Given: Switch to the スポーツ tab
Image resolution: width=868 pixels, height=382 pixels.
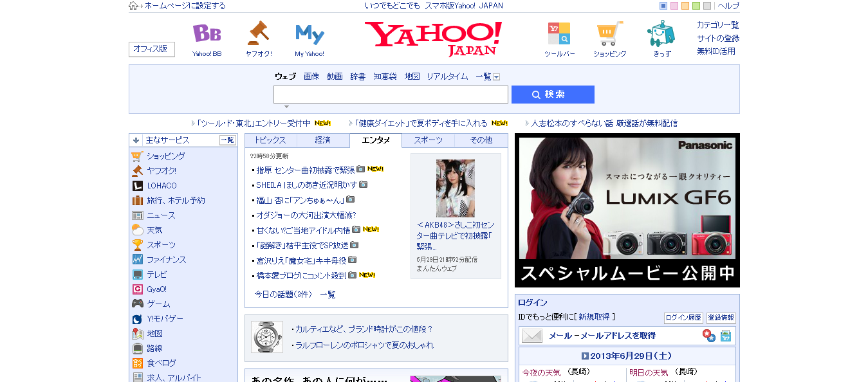Looking at the screenshot, I should point(428,140).
